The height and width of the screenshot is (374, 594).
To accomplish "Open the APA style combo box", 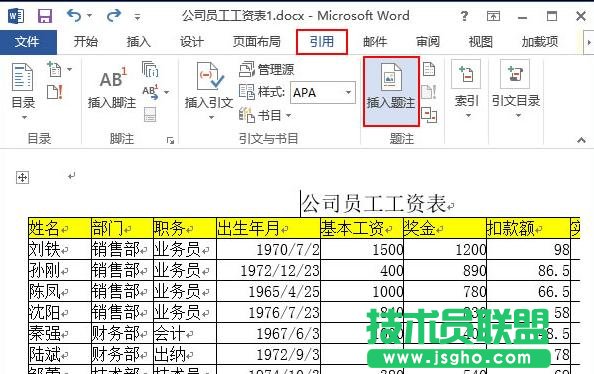I will coord(323,92).
